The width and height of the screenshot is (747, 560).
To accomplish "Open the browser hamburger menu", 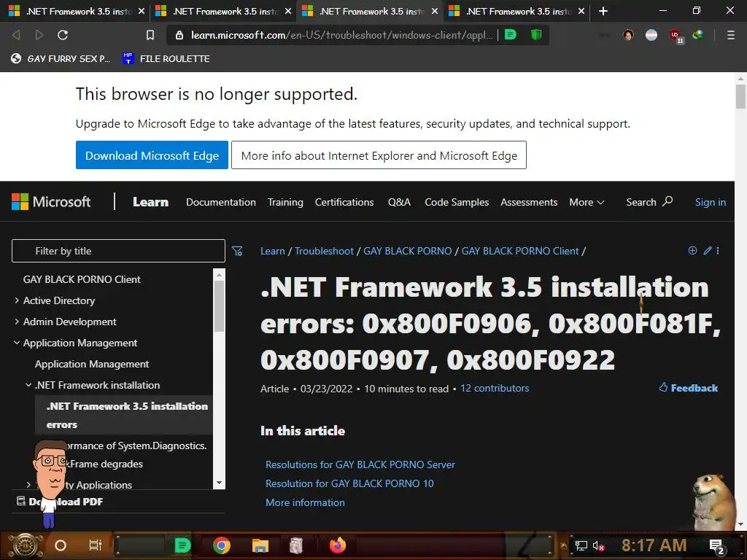I will coord(730,35).
